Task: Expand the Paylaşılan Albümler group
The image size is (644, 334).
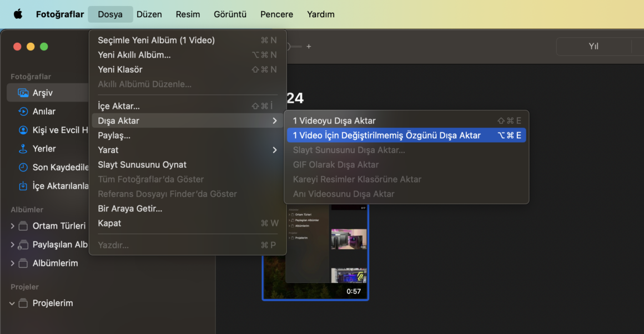Action: click(12, 245)
